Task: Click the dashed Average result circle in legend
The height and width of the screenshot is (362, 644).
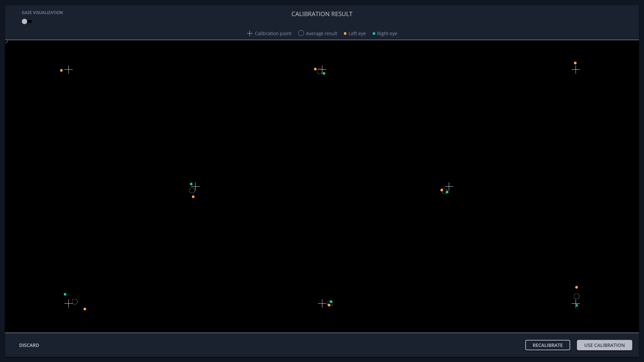Action: 301,33
